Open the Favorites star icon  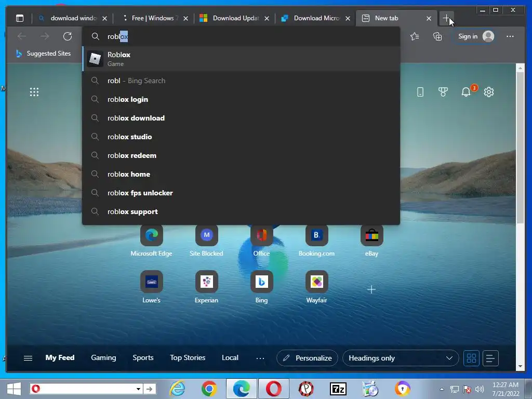(x=414, y=36)
